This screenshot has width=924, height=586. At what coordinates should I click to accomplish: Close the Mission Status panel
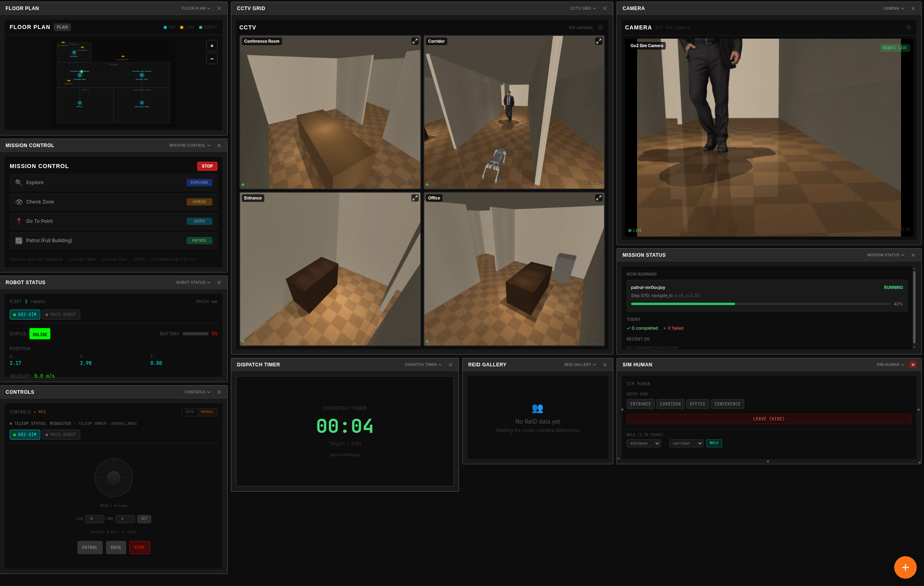[913, 255]
